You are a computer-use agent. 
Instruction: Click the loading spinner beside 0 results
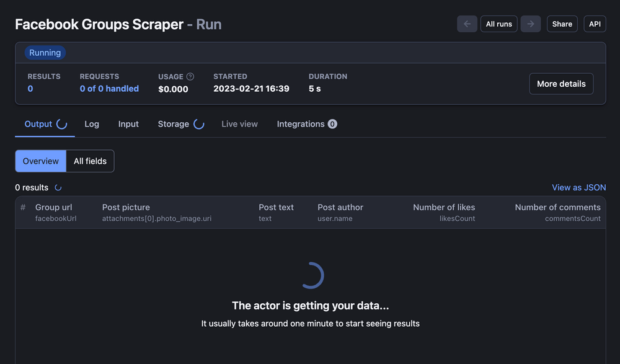click(58, 187)
